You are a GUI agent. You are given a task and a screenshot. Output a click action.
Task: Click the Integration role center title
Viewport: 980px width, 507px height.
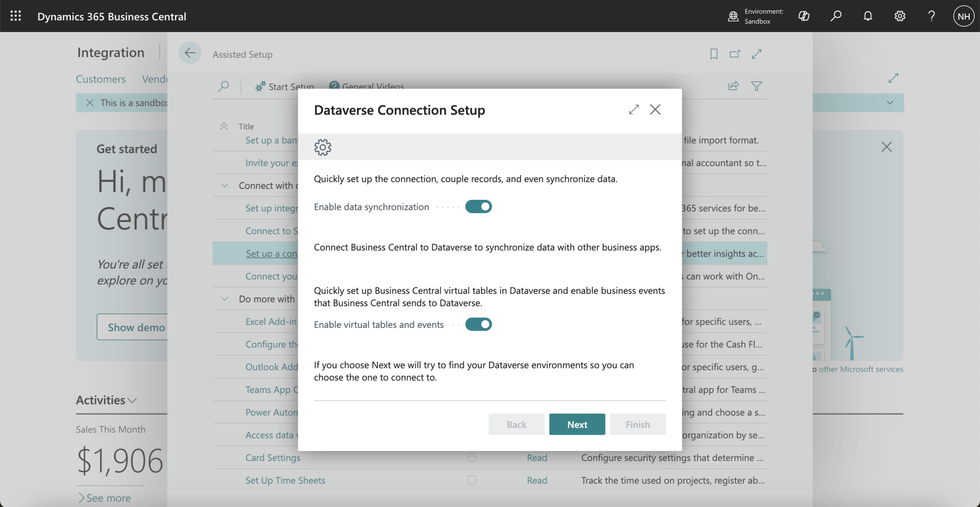click(111, 52)
